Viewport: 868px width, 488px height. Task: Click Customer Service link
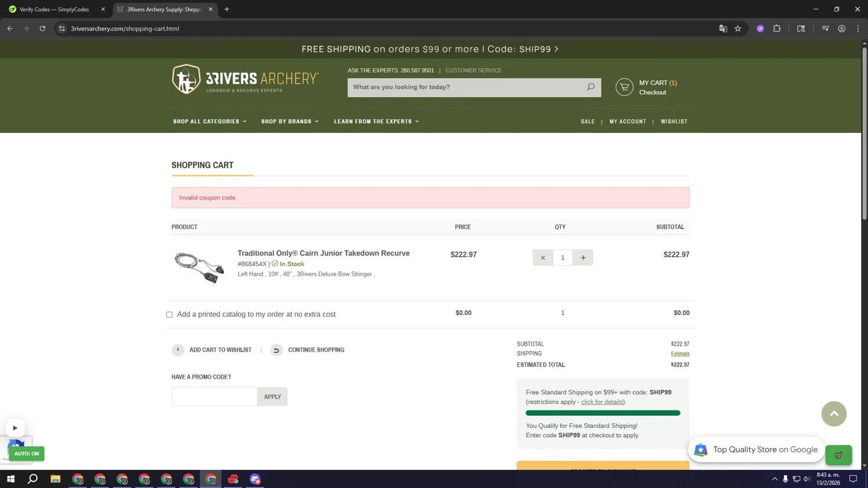click(473, 71)
